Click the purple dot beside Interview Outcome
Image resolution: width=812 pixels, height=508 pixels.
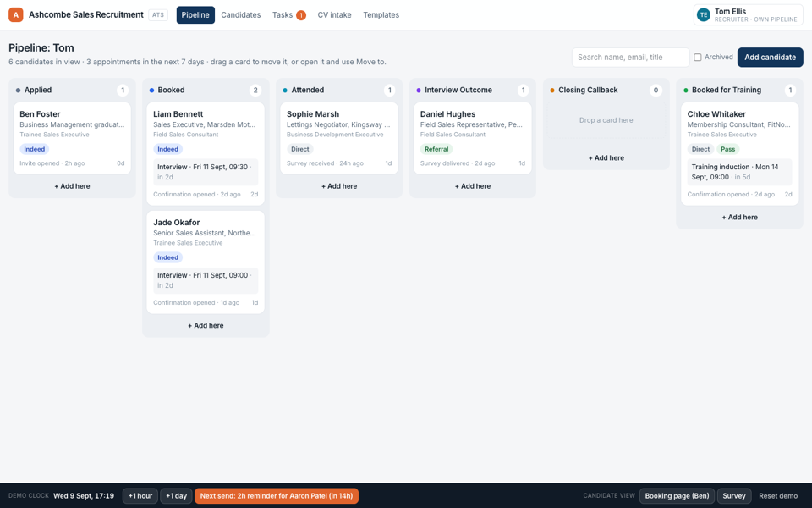pos(419,91)
